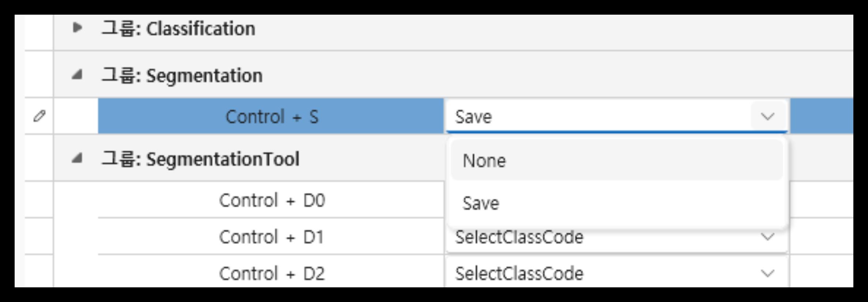Select the Control + S shortcut cell

coord(272,117)
